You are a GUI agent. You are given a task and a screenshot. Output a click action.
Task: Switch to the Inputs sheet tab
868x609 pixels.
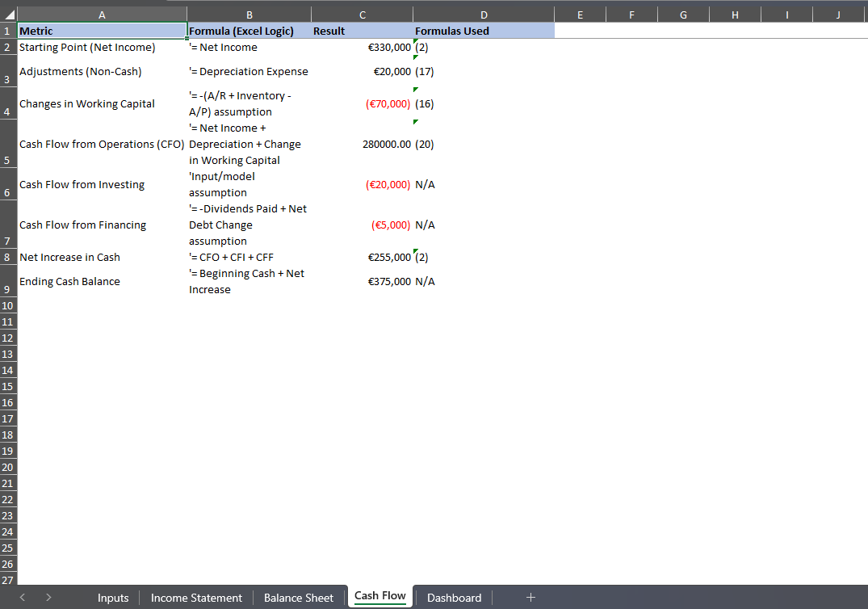click(x=113, y=598)
